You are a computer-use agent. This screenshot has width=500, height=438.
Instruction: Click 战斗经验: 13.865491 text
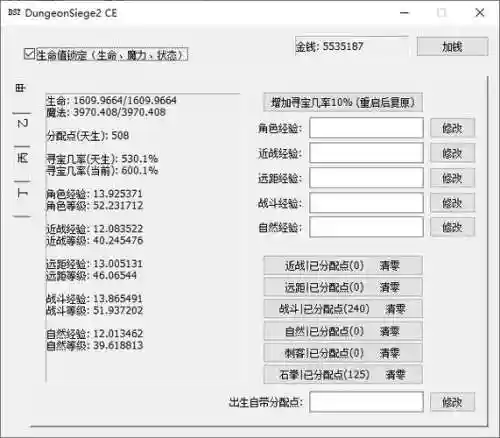95,299
